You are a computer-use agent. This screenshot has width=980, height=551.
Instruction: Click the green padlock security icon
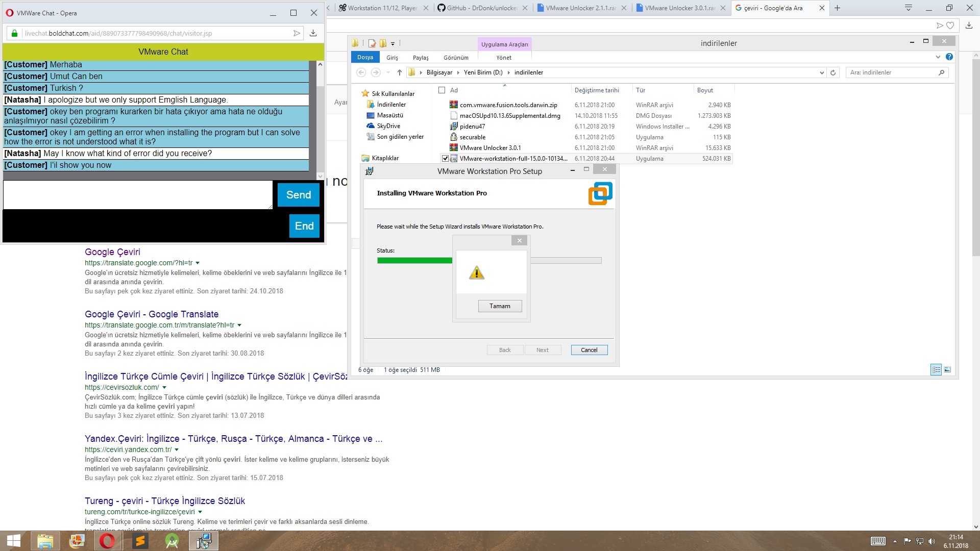pyautogui.click(x=14, y=33)
